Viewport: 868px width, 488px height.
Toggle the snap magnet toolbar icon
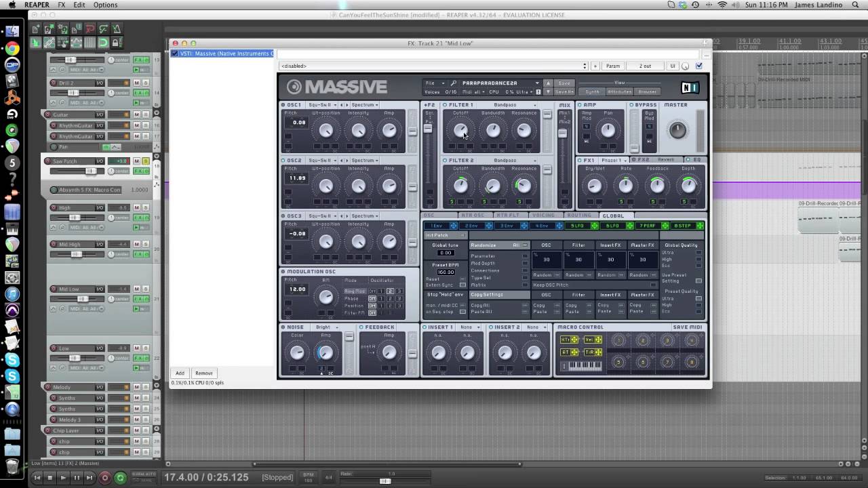[x=104, y=43]
